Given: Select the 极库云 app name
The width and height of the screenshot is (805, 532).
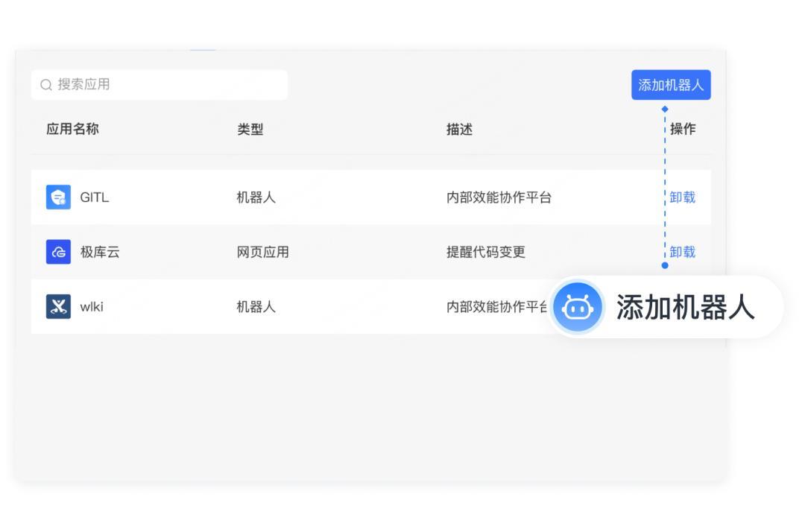Looking at the screenshot, I should (x=100, y=252).
